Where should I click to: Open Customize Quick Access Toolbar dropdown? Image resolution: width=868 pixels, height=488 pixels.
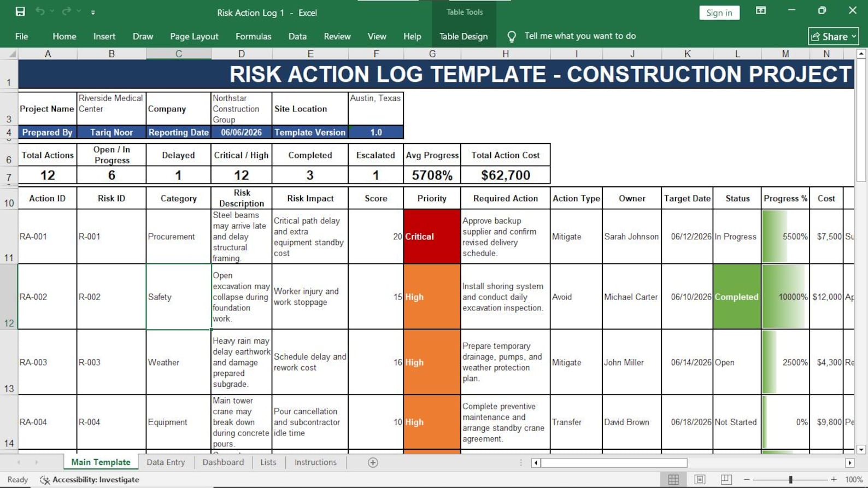pyautogui.click(x=93, y=12)
